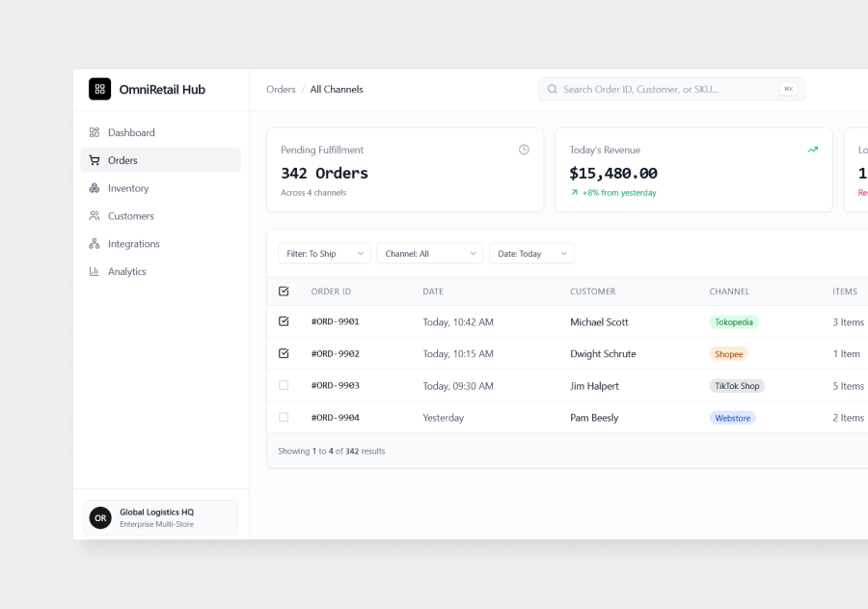Click the date Today, 10:15 AM
Image resolution: width=868 pixels, height=609 pixels.
[x=458, y=353]
